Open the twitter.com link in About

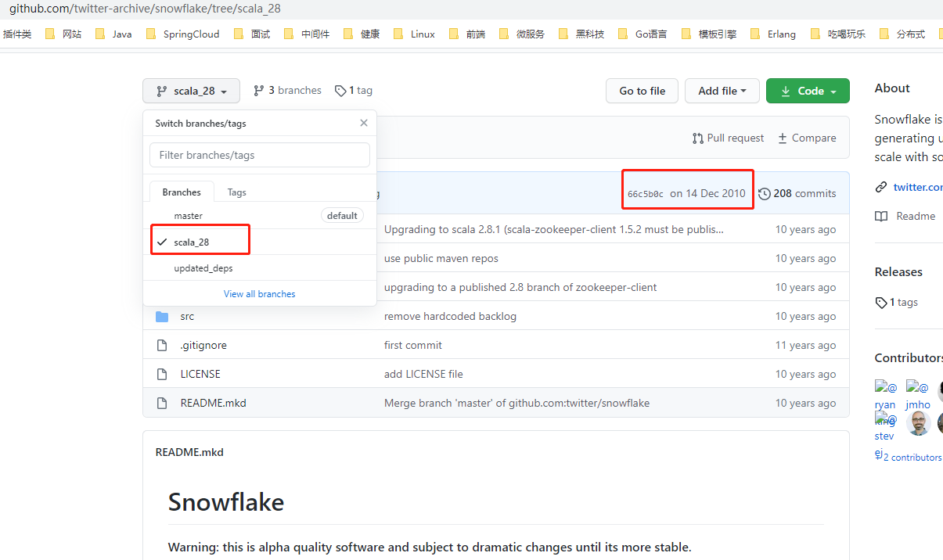point(918,187)
